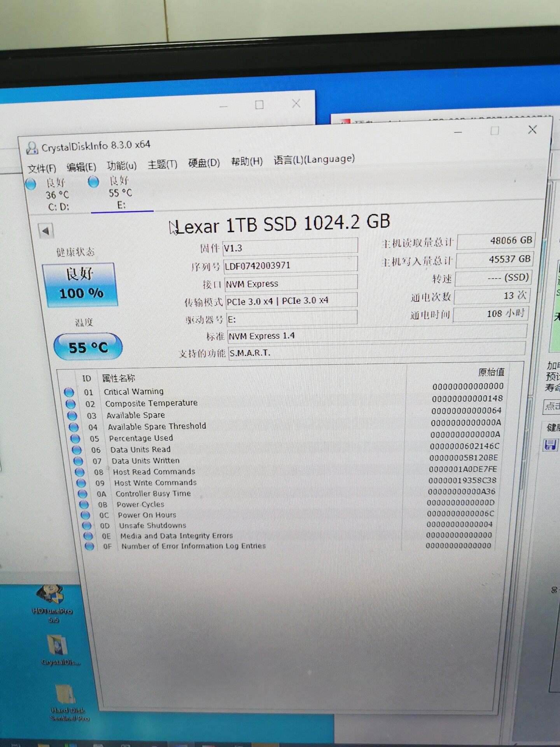Click the transfer mode field PCIe 3.0 x4

291,301
